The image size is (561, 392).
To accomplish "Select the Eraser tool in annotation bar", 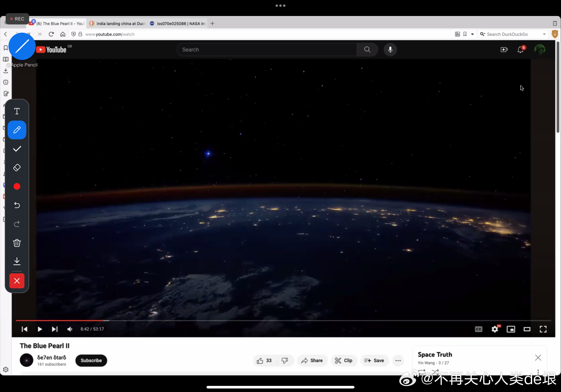I will pyautogui.click(x=17, y=168).
